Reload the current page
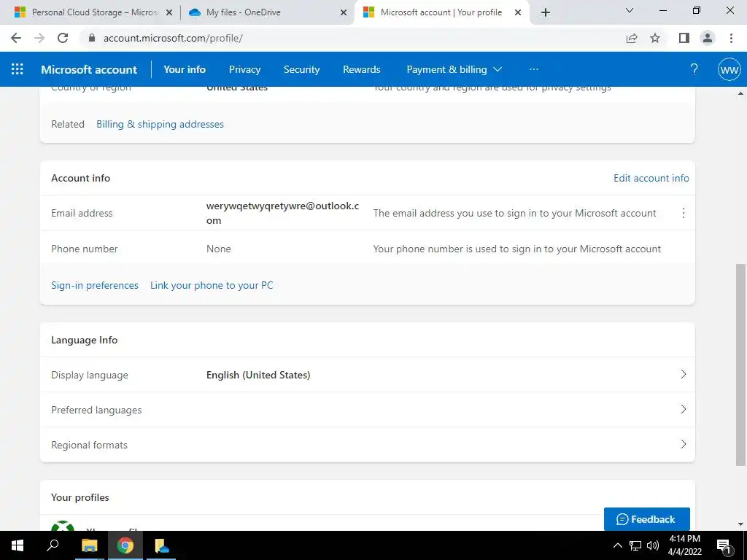Image resolution: width=747 pixels, height=560 pixels. pos(63,38)
